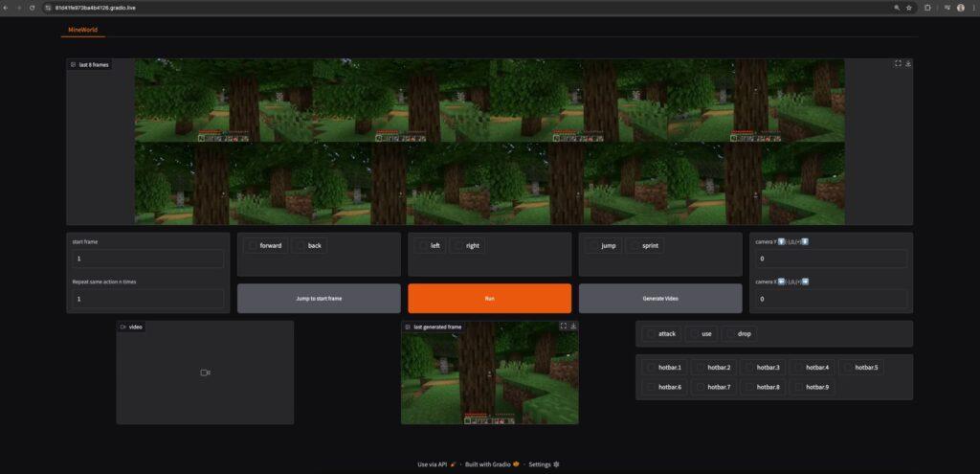Toggle the use action checkbox

(693, 334)
